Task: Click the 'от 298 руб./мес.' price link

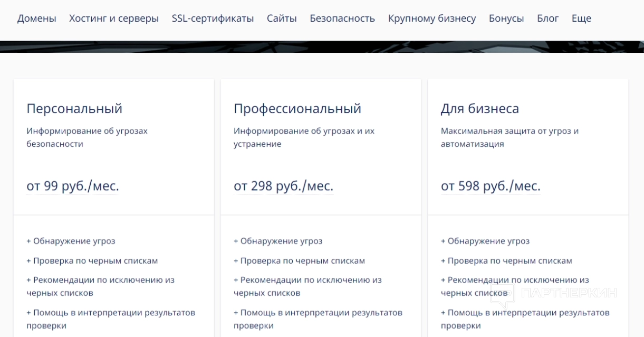Action: tap(283, 186)
